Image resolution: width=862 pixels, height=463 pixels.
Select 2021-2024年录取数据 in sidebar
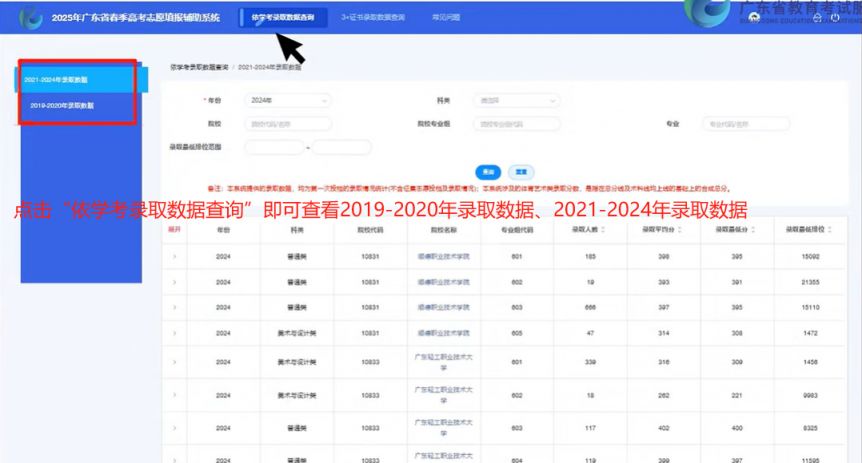74,78
